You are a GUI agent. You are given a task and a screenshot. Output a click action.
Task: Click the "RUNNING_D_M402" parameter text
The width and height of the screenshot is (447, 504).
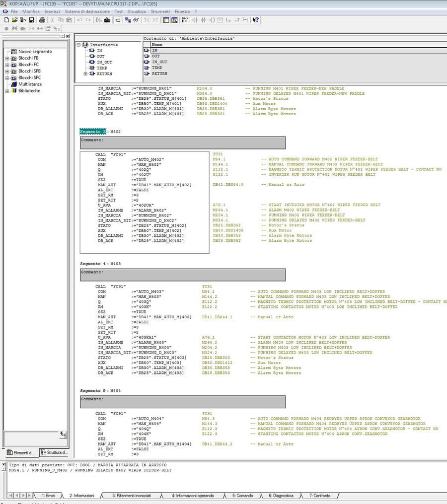coord(155,220)
